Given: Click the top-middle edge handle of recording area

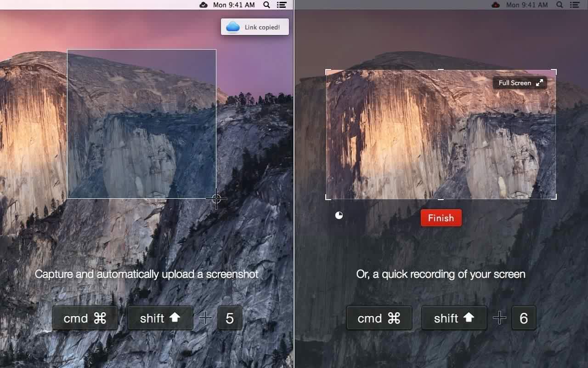Looking at the screenshot, I should [441, 70].
